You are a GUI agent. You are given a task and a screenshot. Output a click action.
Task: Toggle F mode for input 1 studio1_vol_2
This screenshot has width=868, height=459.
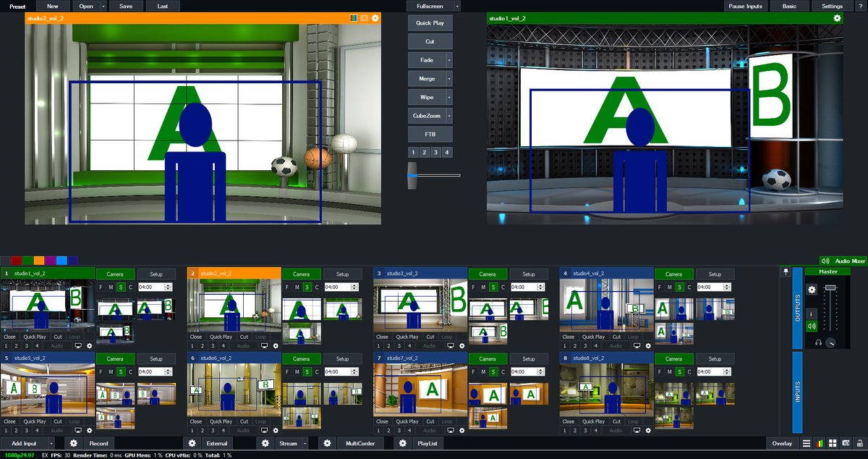[x=102, y=287]
